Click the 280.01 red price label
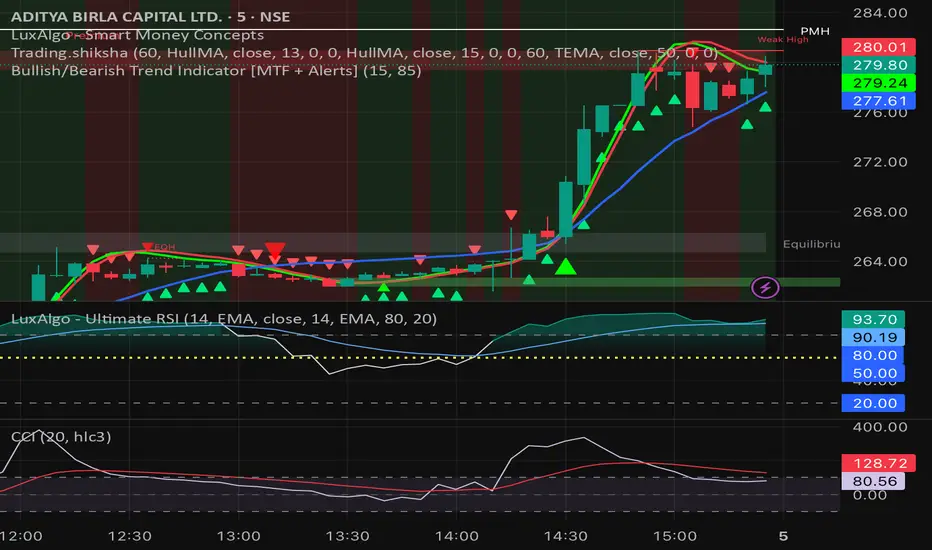The width and height of the screenshot is (932, 550). coord(879,47)
